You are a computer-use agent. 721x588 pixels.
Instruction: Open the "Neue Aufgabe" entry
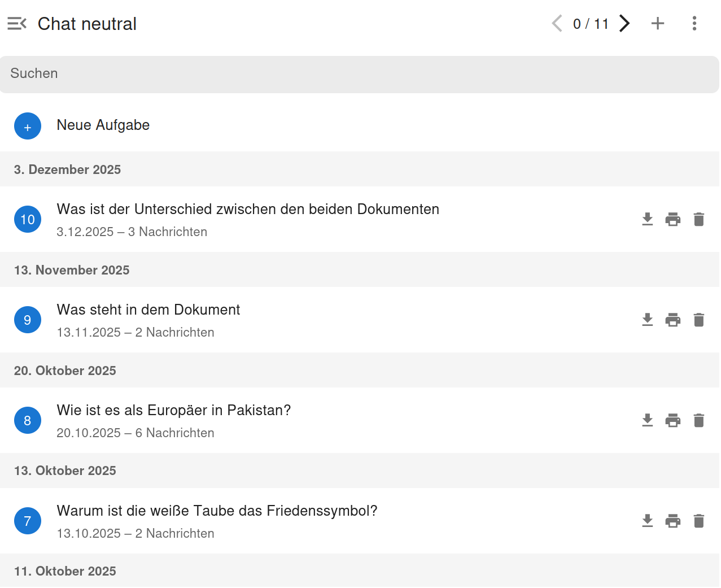coord(103,125)
